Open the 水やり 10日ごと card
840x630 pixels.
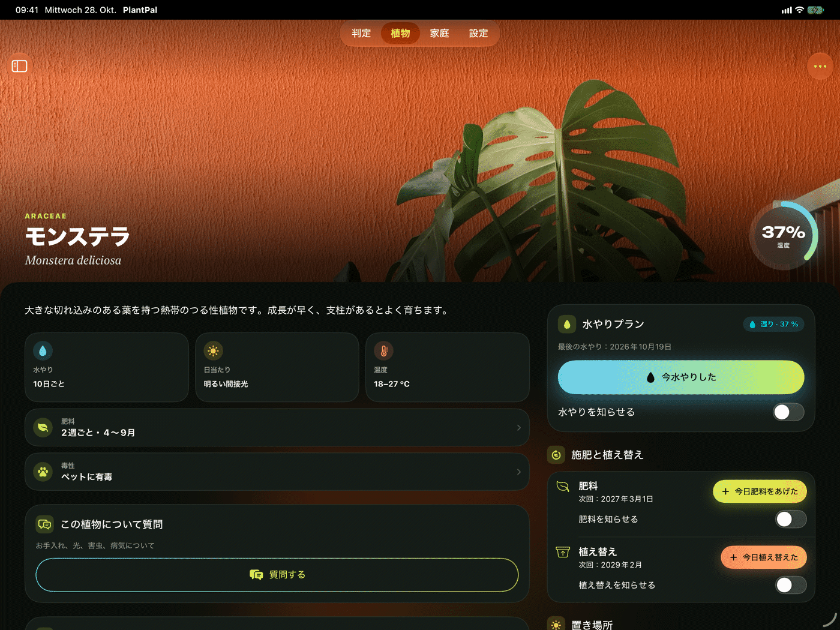click(x=107, y=367)
